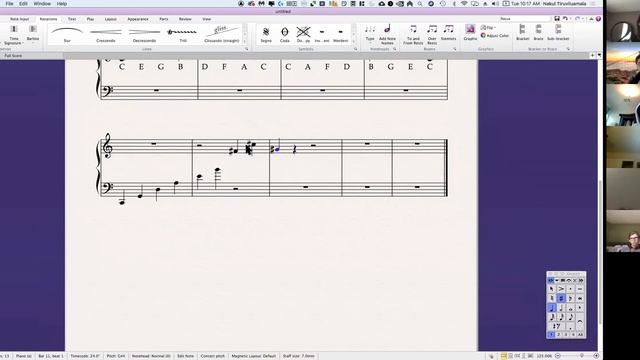Open the Appearance ribbon tab
640x360 pixels.
[138, 19]
